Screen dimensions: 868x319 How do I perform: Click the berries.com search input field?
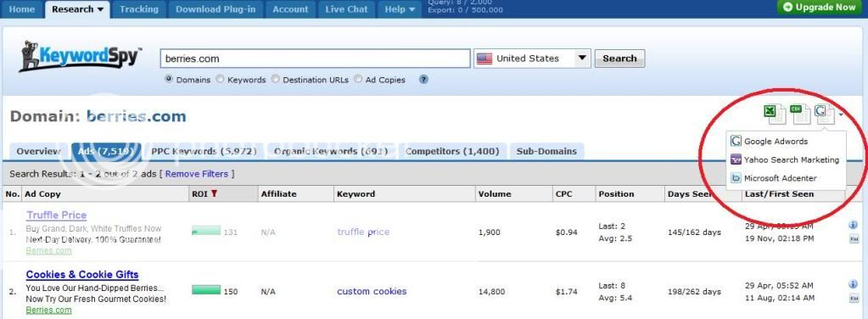[x=315, y=59]
